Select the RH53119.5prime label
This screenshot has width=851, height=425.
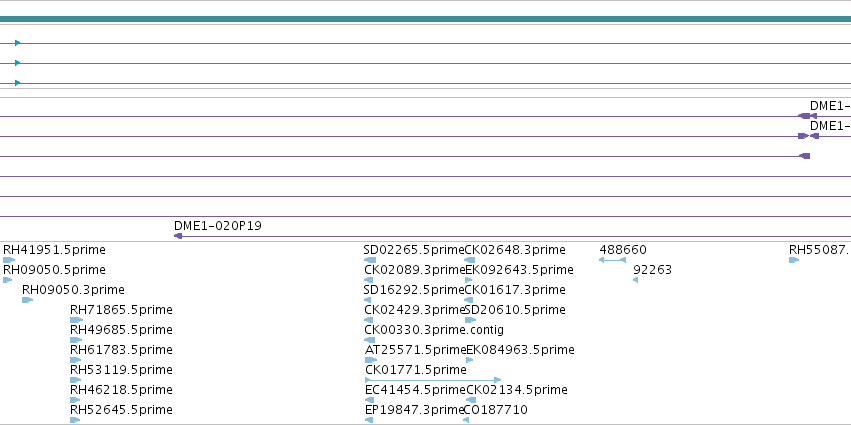point(121,370)
